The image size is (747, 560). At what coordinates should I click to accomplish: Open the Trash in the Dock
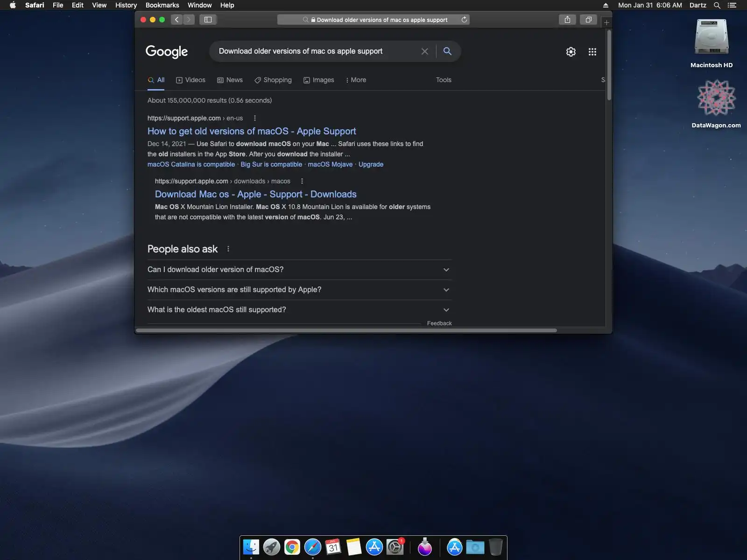click(x=496, y=546)
